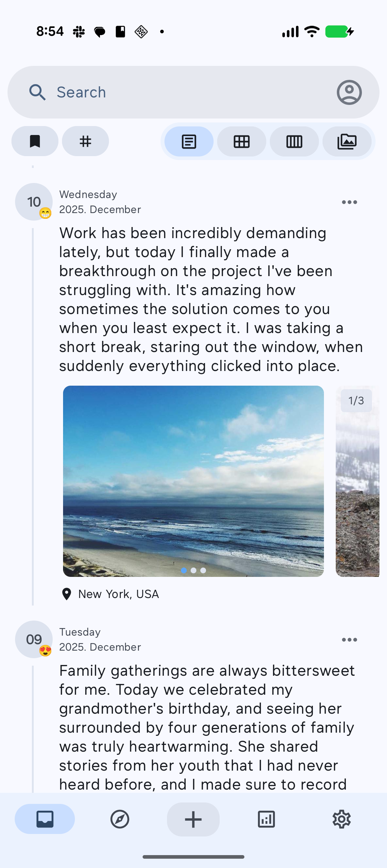Image resolution: width=387 pixels, height=868 pixels.
Task: Toggle the journal home tab
Action: 44,819
